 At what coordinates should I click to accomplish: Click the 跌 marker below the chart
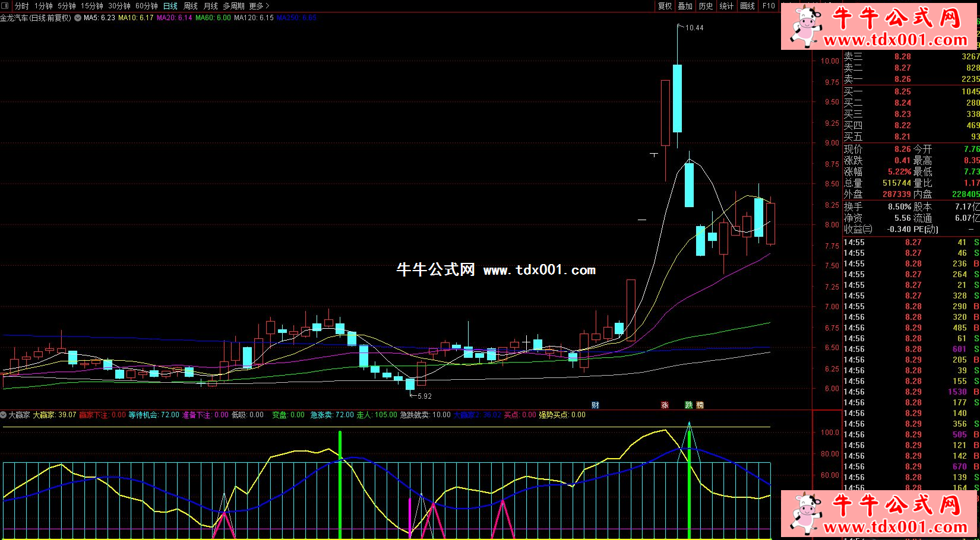(689, 405)
